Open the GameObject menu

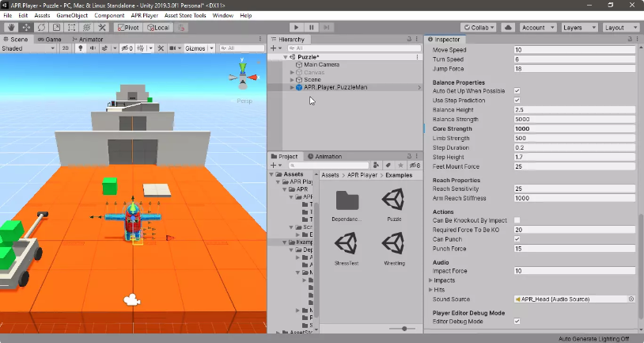click(72, 15)
